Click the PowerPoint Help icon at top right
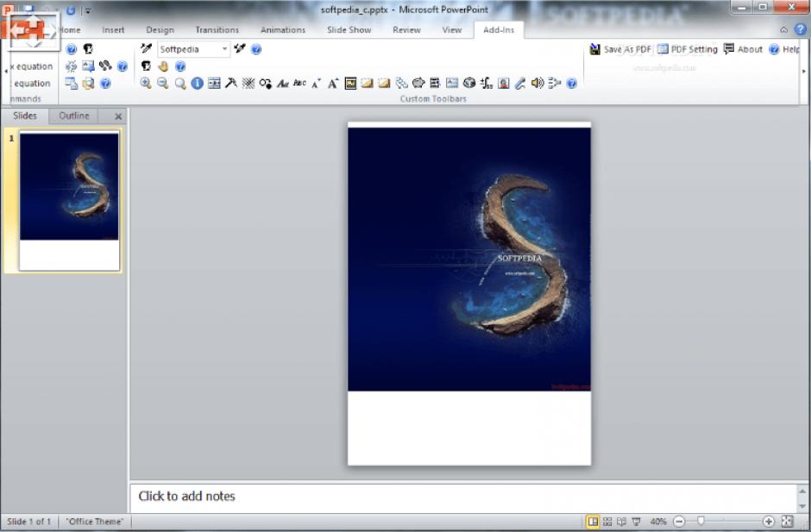811x532 pixels. coord(800,29)
